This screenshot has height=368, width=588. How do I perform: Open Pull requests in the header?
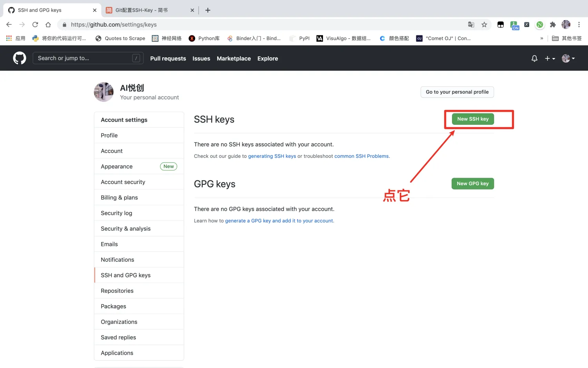coord(168,58)
